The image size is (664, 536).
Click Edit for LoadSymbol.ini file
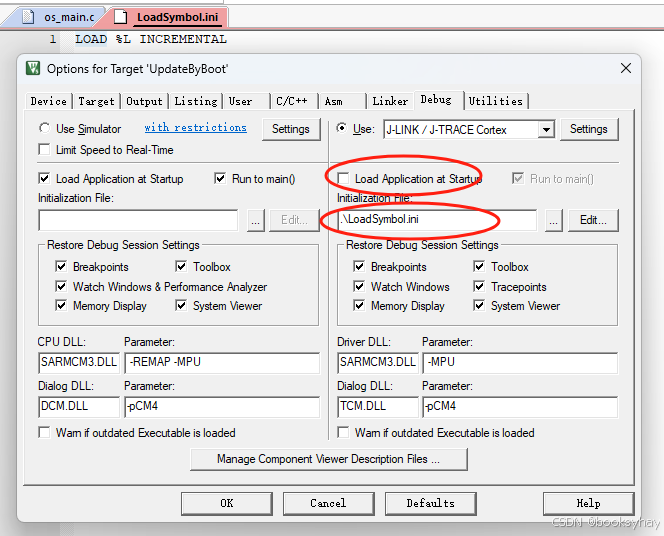593,220
